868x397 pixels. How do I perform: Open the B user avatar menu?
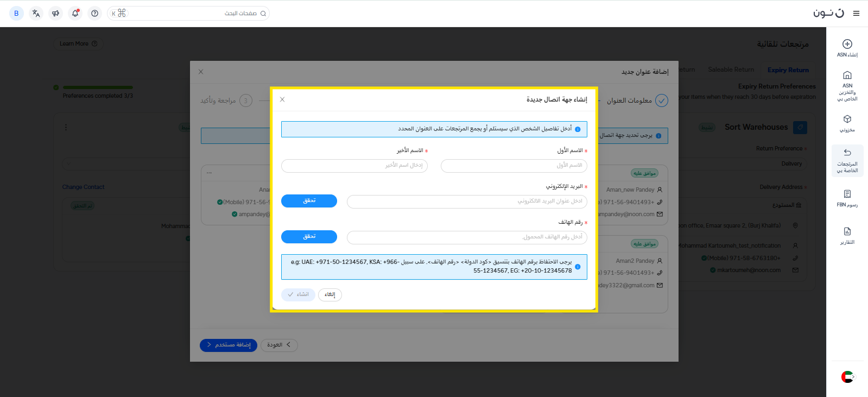tap(16, 14)
